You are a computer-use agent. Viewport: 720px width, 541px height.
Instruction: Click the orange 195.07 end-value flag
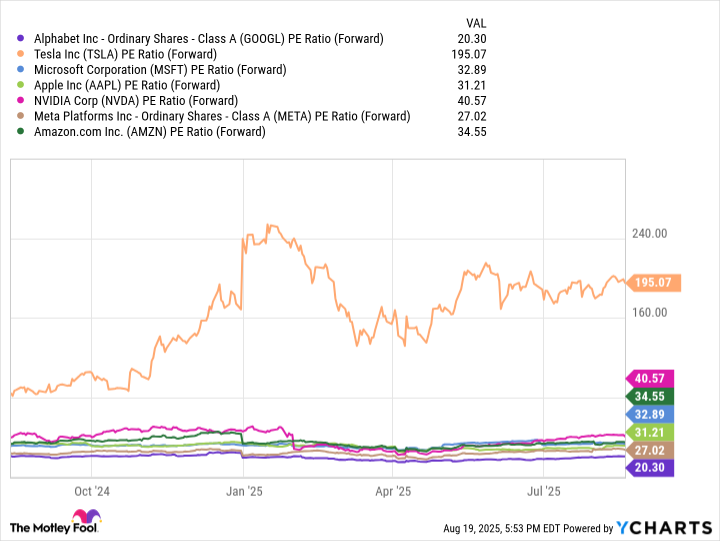[653, 282]
